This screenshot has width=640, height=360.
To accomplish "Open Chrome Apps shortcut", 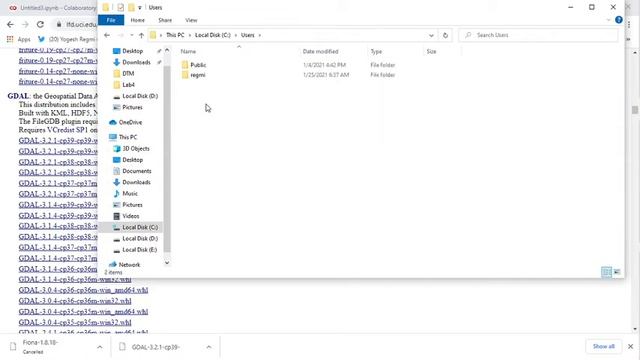I will [x=19, y=39].
